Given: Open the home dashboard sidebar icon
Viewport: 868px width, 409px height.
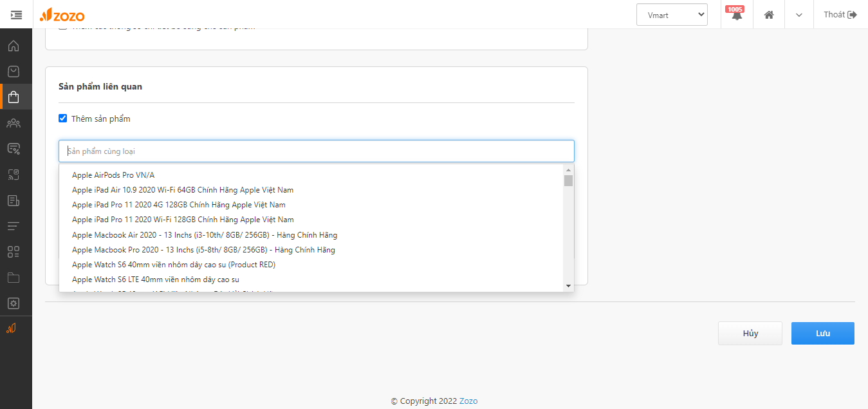Looking at the screenshot, I should (14, 46).
